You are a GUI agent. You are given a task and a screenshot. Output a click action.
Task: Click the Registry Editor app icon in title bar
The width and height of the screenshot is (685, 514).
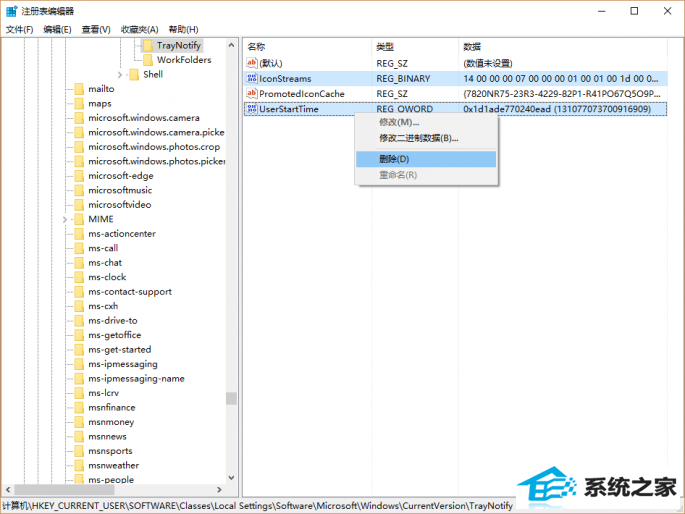pos(11,11)
